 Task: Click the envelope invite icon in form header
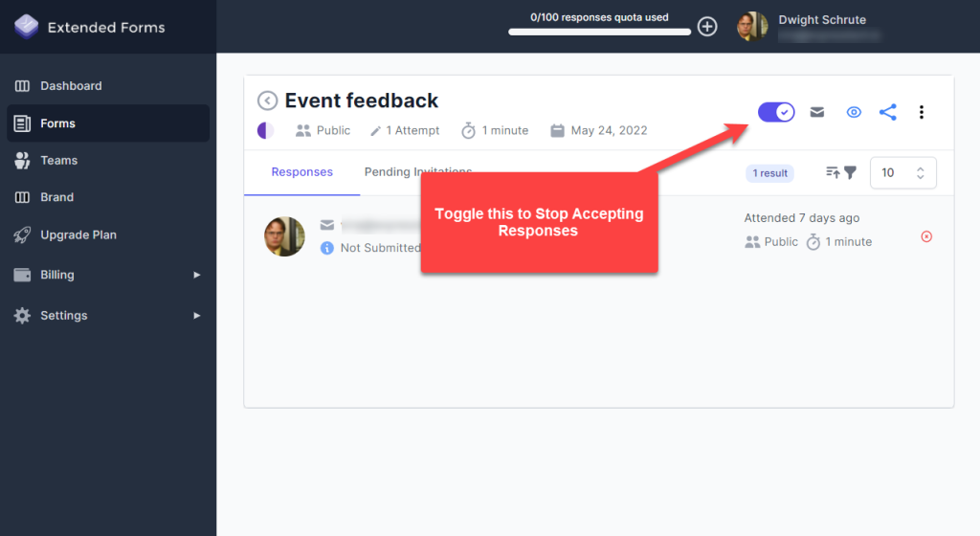(x=817, y=112)
